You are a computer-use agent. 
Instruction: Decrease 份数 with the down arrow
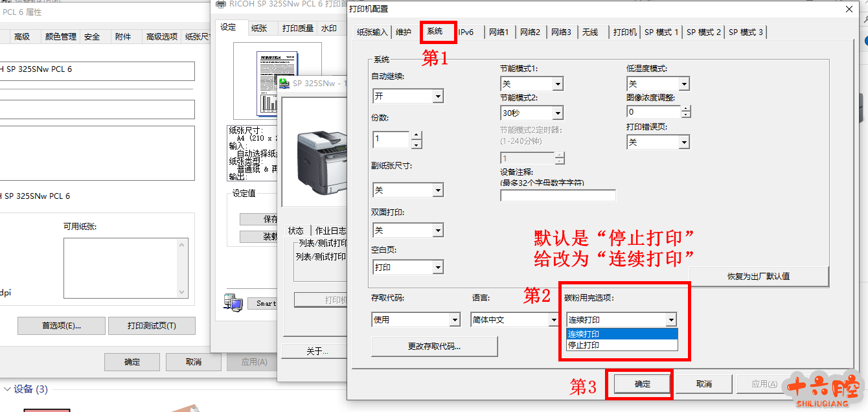417,144
